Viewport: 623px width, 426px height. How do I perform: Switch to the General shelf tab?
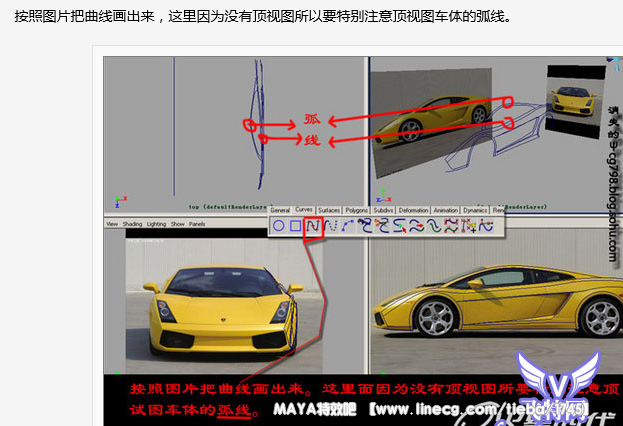(280, 211)
